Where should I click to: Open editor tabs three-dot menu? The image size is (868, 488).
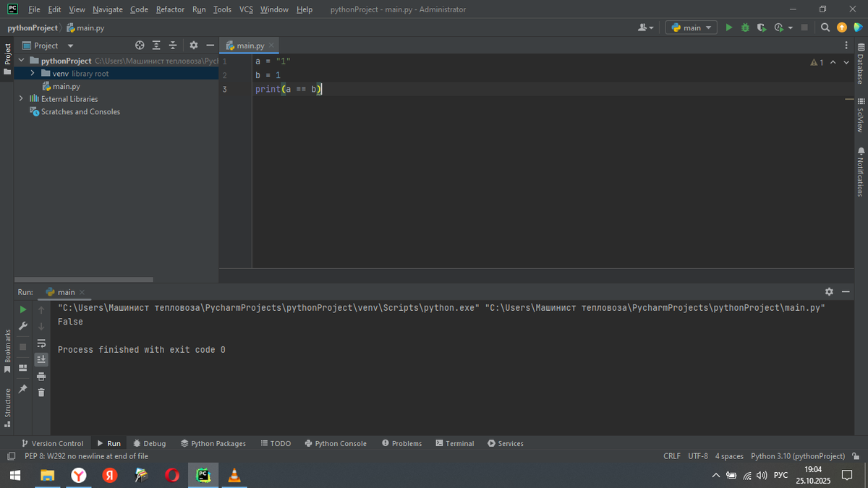click(846, 46)
